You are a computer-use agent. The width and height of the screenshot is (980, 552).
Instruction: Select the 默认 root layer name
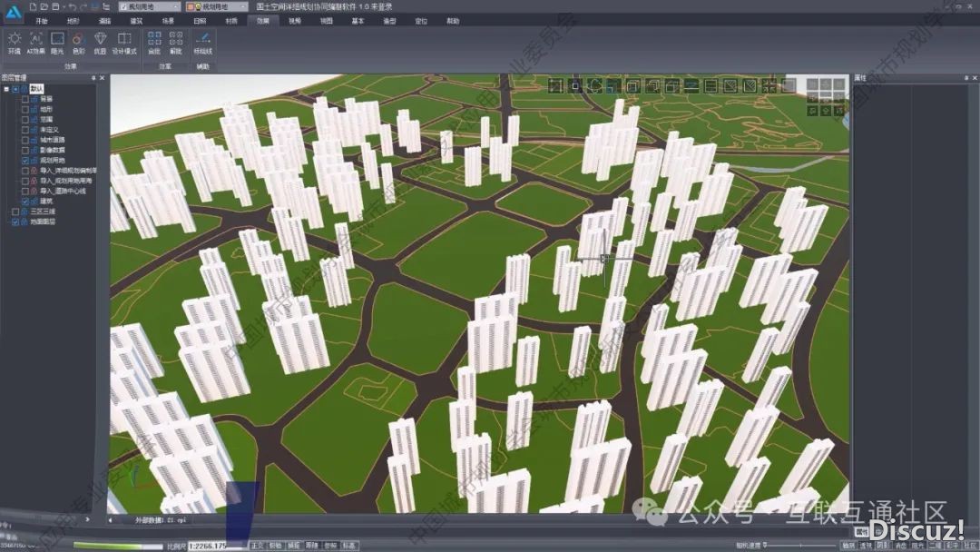37,89
